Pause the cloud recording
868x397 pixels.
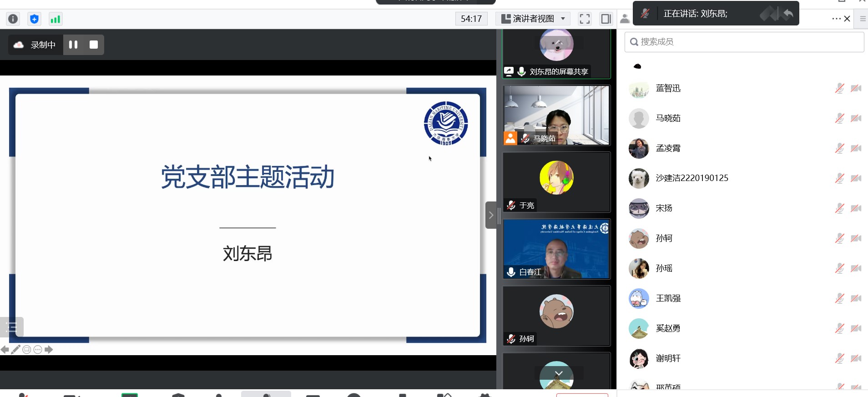point(73,45)
